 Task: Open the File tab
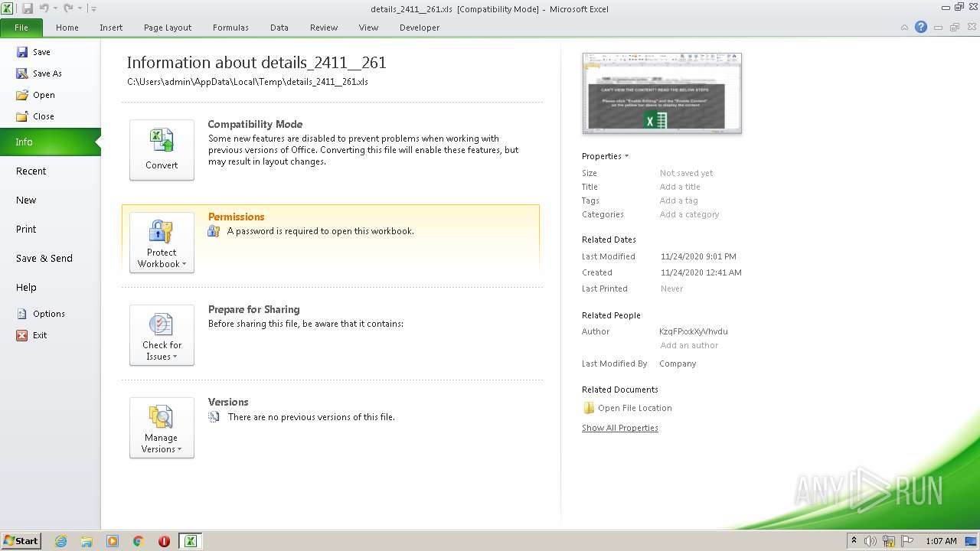[x=21, y=28]
